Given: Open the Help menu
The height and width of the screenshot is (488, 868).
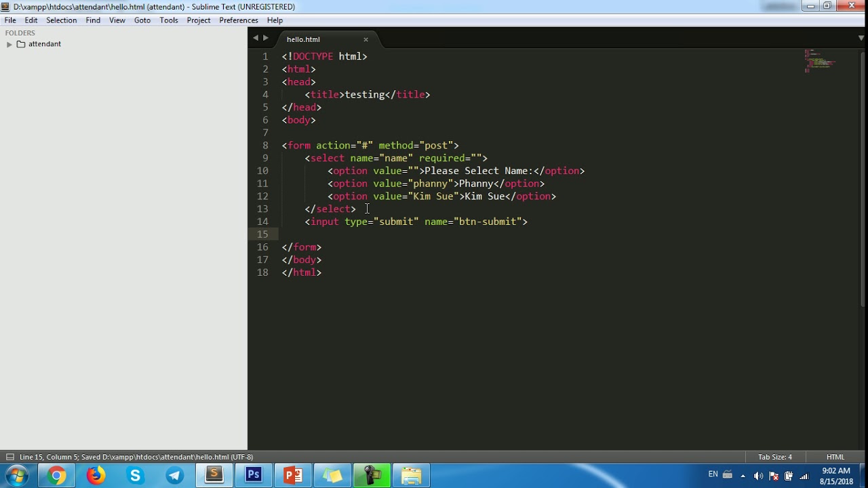Looking at the screenshot, I should click(x=275, y=20).
